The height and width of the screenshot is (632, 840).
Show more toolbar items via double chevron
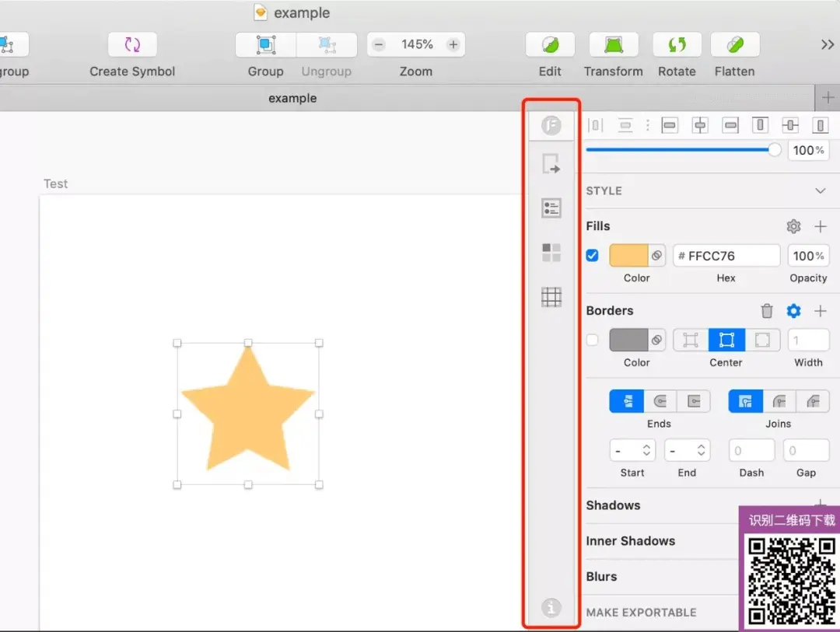click(x=827, y=45)
